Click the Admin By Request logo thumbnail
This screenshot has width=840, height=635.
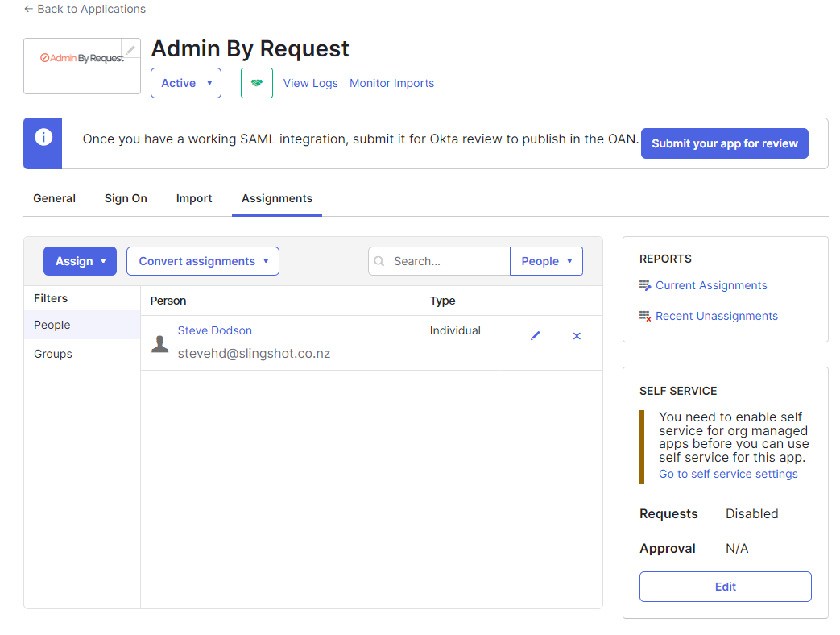82,66
